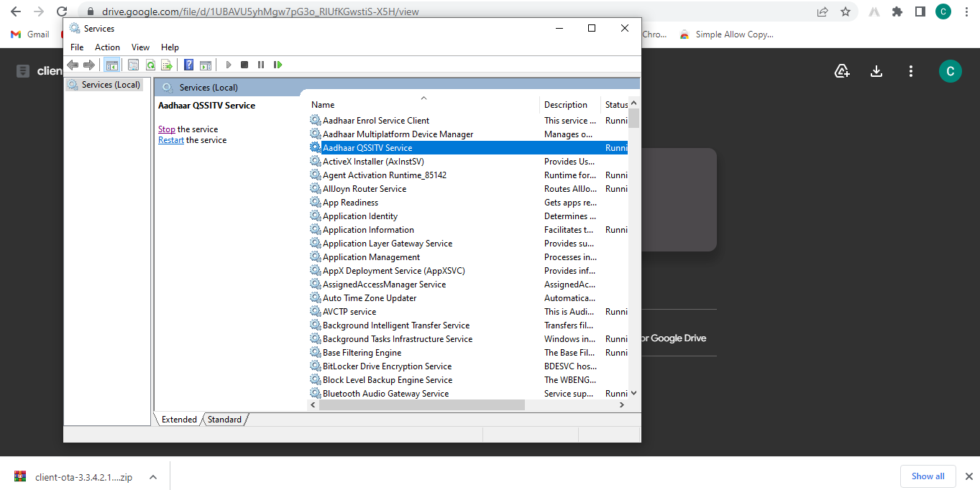Select the highlighted Aadhaar QSSITV Service row
The image size is (980, 490).
coord(469,148)
